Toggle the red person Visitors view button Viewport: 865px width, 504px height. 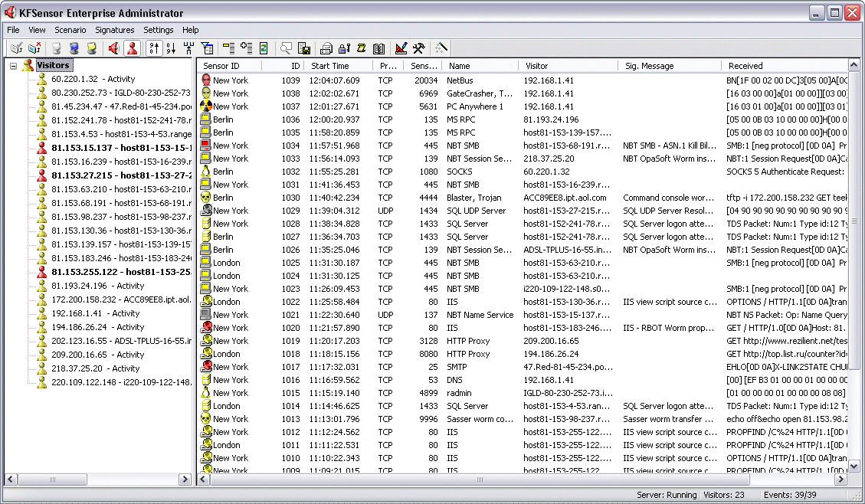click(133, 48)
